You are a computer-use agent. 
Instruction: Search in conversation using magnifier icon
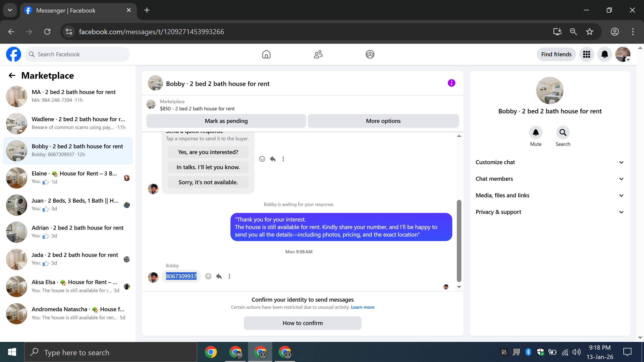click(563, 132)
